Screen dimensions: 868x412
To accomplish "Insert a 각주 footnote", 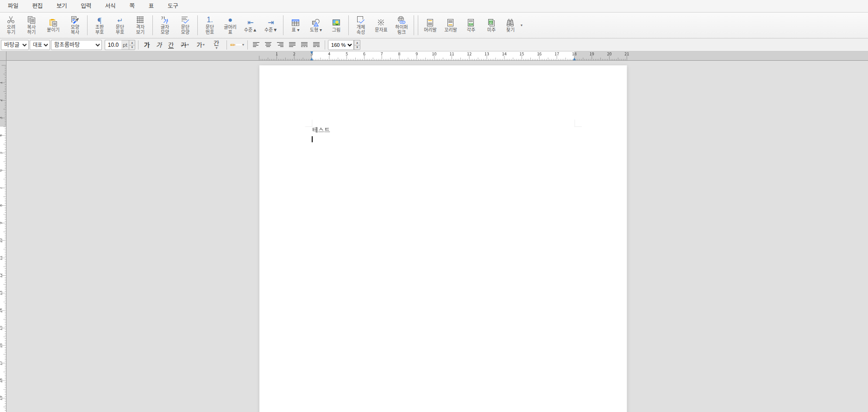I will point(471,25).
